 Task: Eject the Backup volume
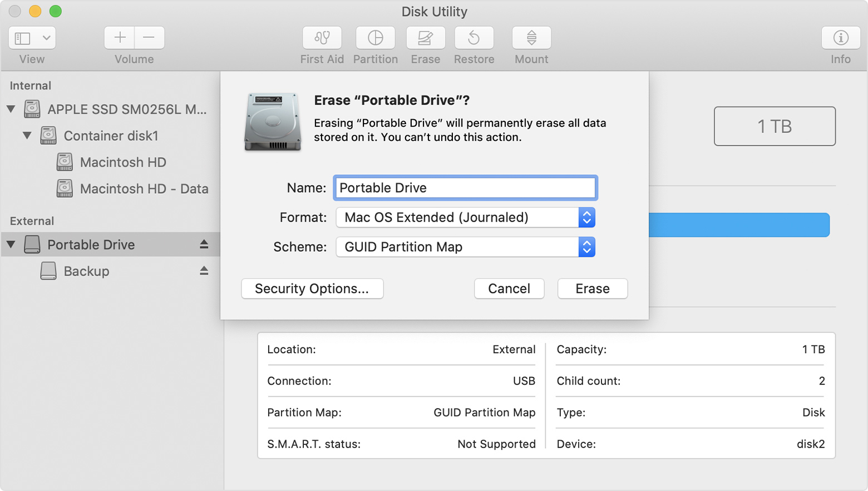(204, 271)
